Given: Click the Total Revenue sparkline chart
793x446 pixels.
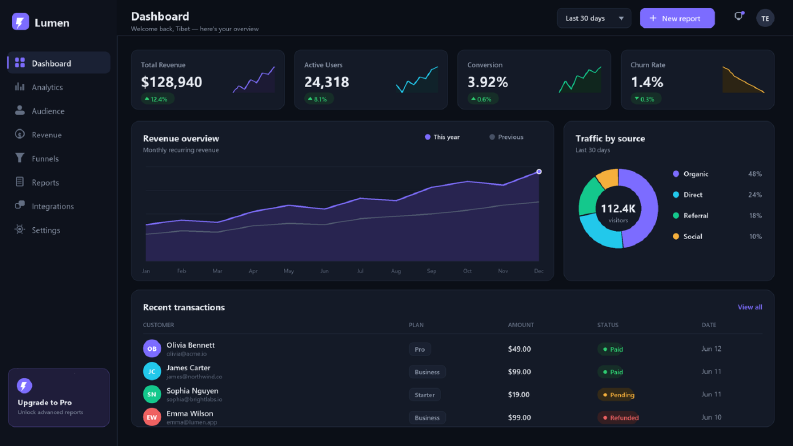Looking at the screenshot, I should click(x=254, y=80).
